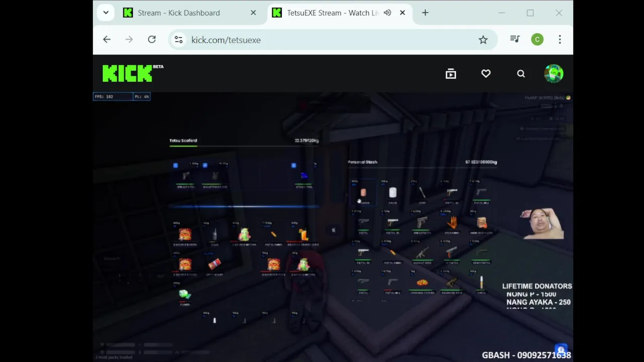Open a new browser tab
This screenshot has width=644, height=362.
point(425,13)
